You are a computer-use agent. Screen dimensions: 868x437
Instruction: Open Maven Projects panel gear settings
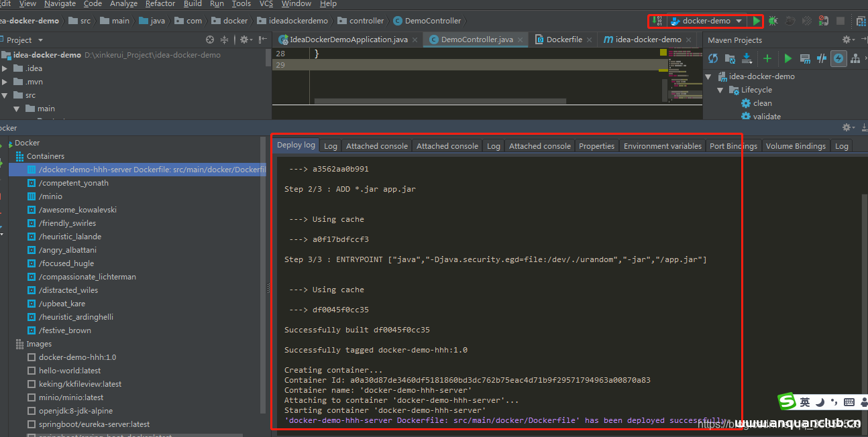(847, 40)
